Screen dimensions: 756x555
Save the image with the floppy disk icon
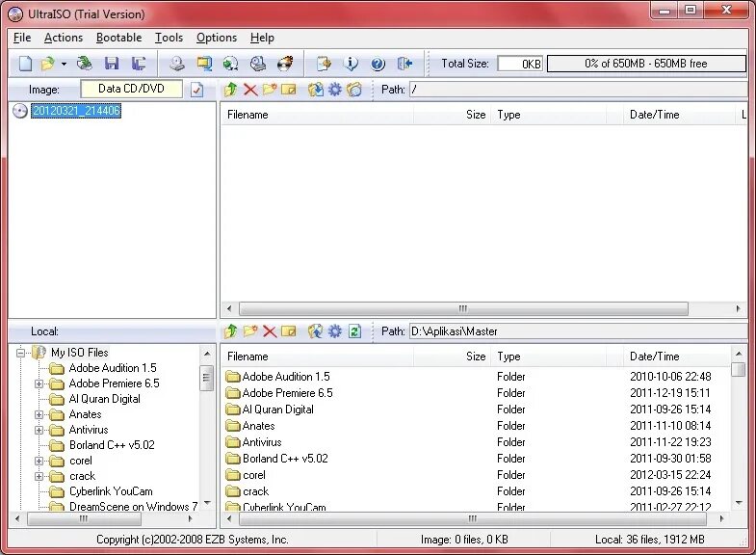pos(112,64)
